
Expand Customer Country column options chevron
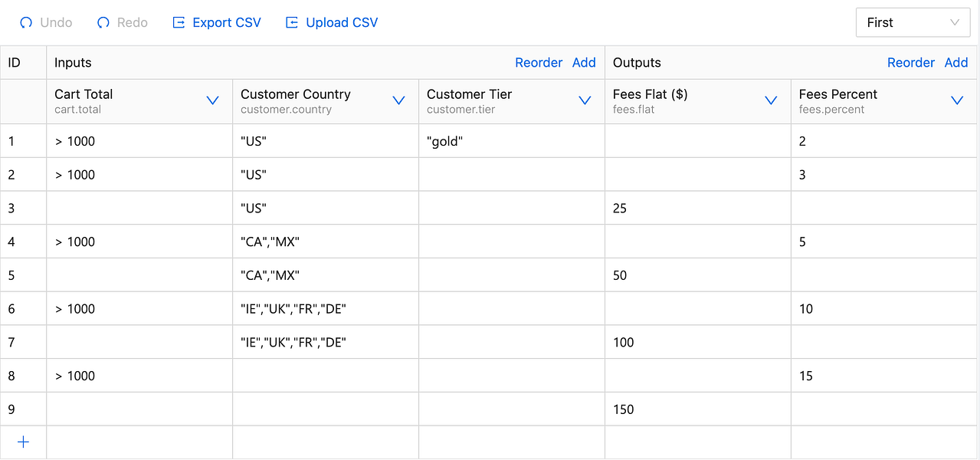pos(398,100)
